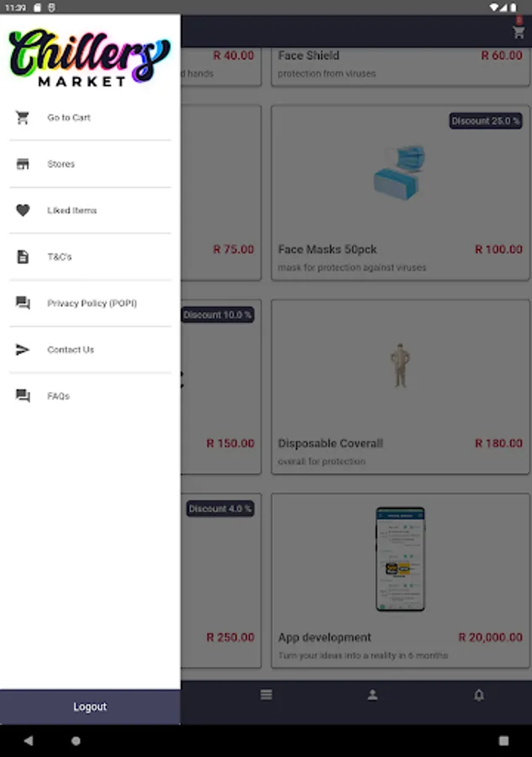Tap the FAQs chat bubble icon

[x=23, y=396]
